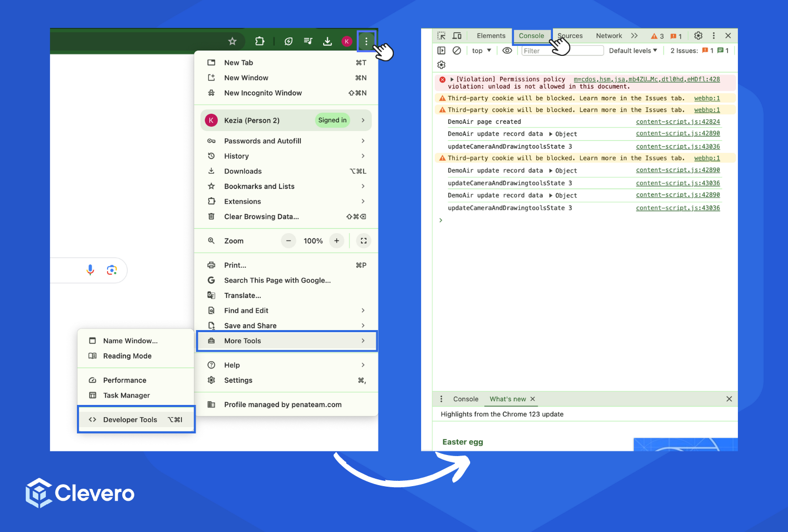This screenshot has width=788, height=532.
Task: Bookmark this page with the star icon
Action: 232,41
